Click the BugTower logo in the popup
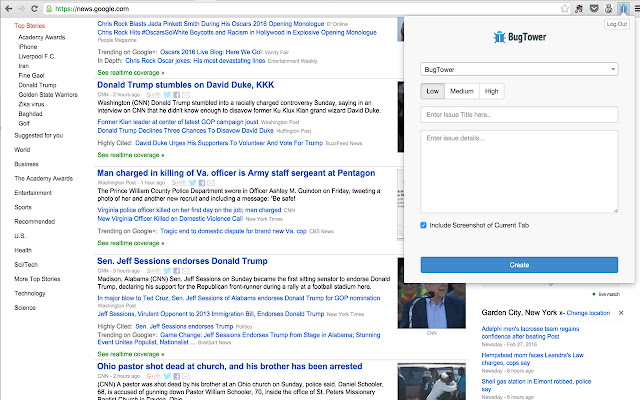Viewport: 640px width, 400px height. (x=519, y=37)
